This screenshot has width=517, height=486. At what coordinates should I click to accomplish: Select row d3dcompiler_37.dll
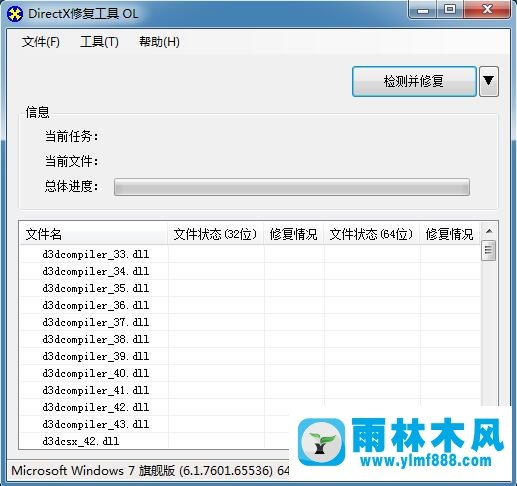250,322
